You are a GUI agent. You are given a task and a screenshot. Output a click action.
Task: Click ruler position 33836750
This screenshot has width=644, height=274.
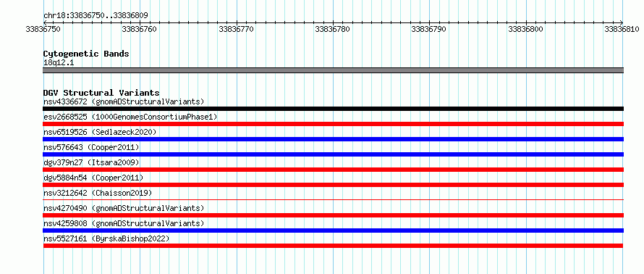click(43, 29)
